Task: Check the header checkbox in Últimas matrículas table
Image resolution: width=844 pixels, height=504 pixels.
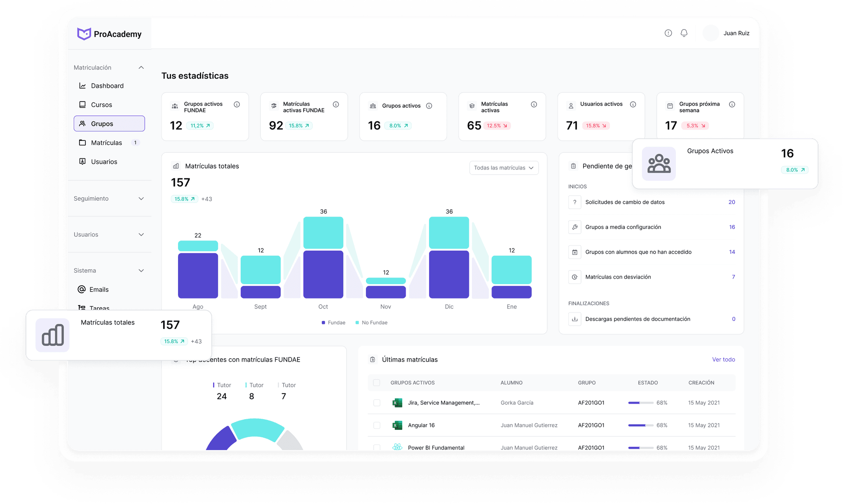Action: click(376, 383)
